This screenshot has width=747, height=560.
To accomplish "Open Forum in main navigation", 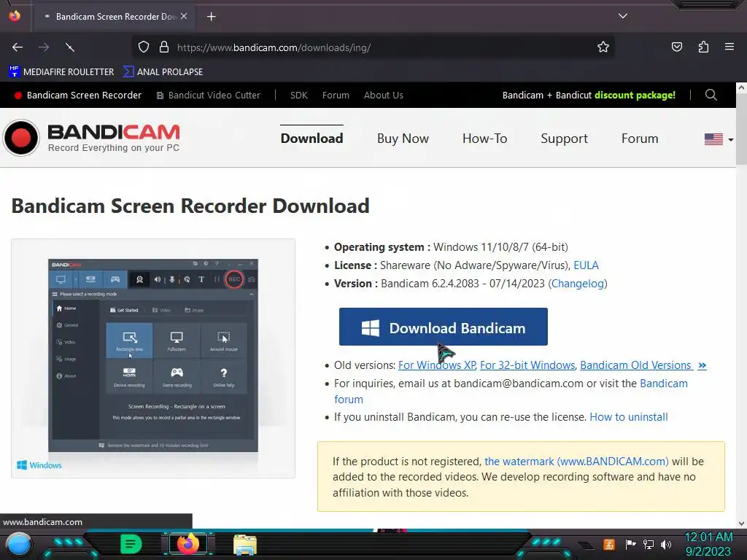I will [639, 139].
